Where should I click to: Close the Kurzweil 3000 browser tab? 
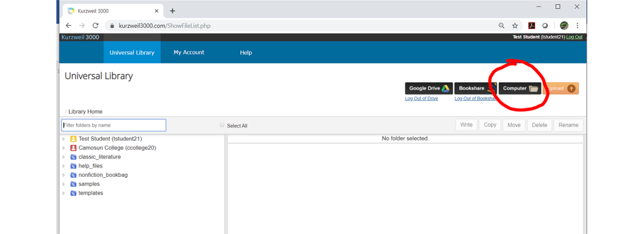157,11
